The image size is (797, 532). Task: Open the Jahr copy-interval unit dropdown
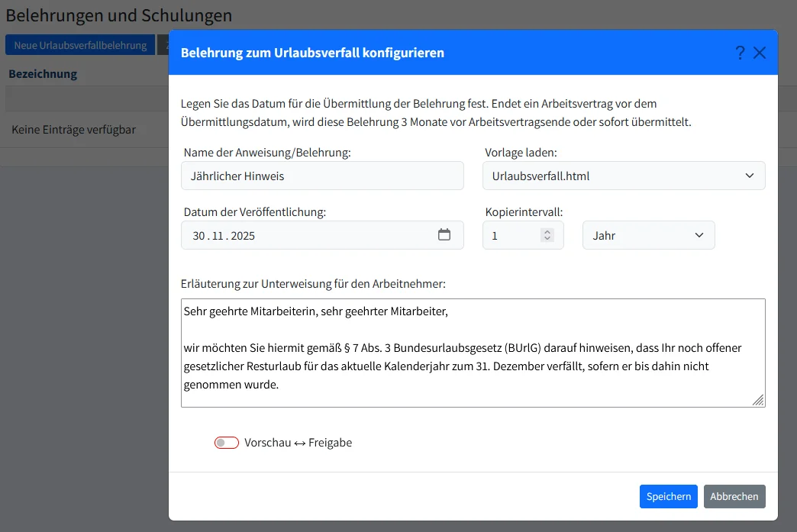tap(648, 235)
